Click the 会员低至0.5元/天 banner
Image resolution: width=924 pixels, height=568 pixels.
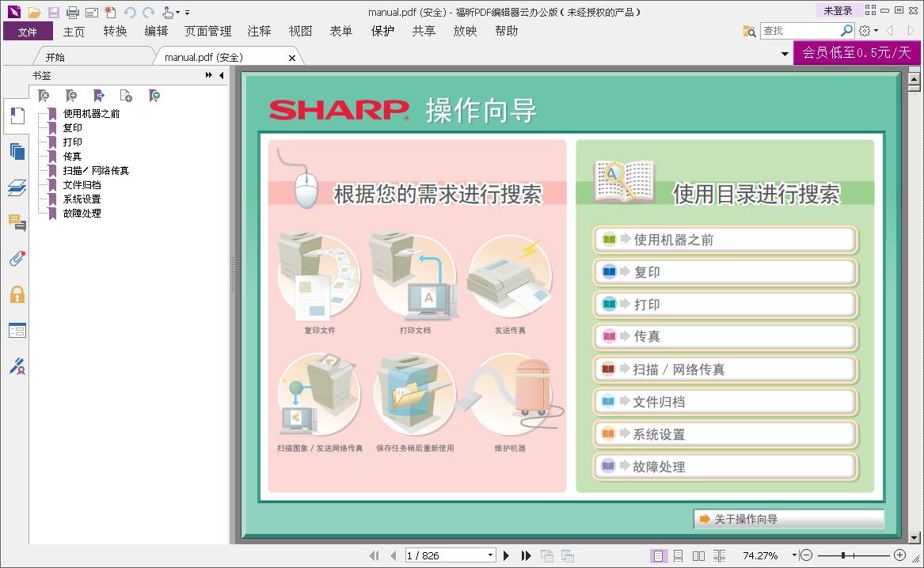click(x=857, y=53)
